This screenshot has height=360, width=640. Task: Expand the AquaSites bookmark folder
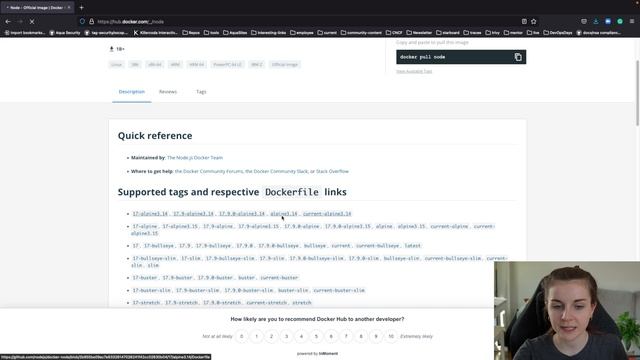(235, 33)
